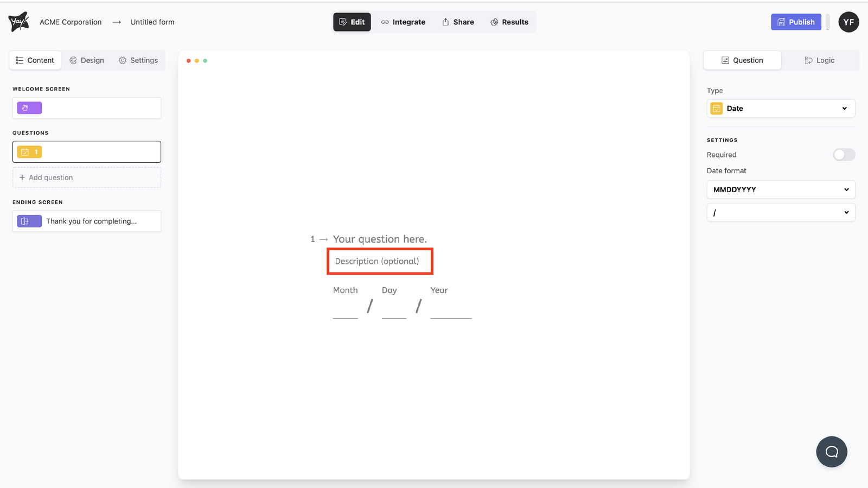The width and height of the screenshot is (868, 488).
Task: Switch to the Logic tab
Action: (x=820, y=60)
